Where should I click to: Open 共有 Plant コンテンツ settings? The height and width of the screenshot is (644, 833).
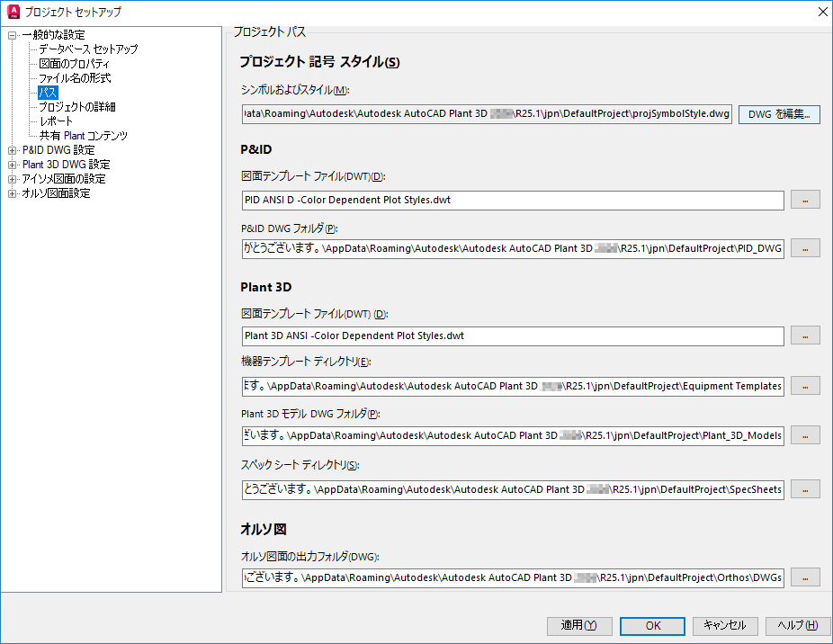(84, 136)
